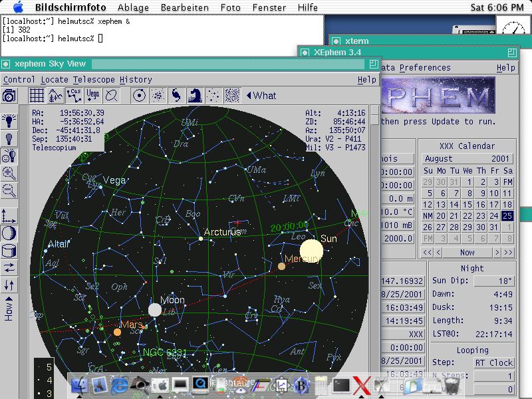The height and width of the screenshot is (399, 532).
Task: Open the History menu
Action: point(136,80)
